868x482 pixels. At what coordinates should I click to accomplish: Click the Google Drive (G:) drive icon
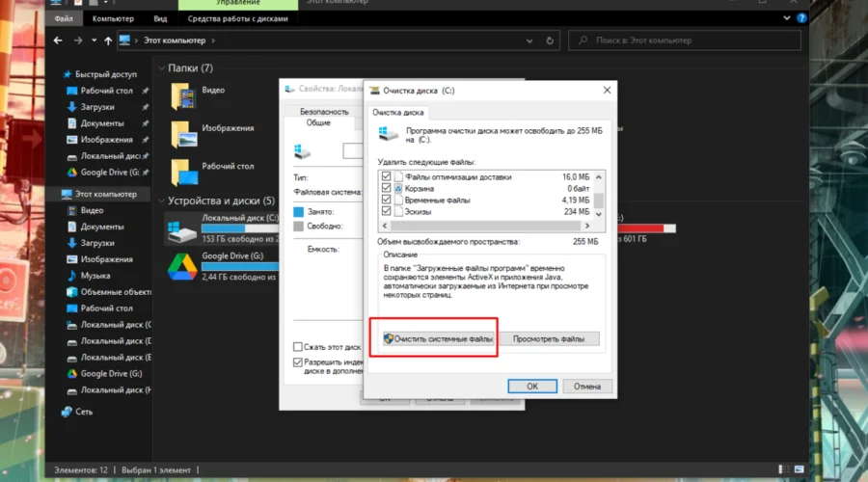point(182,263)
